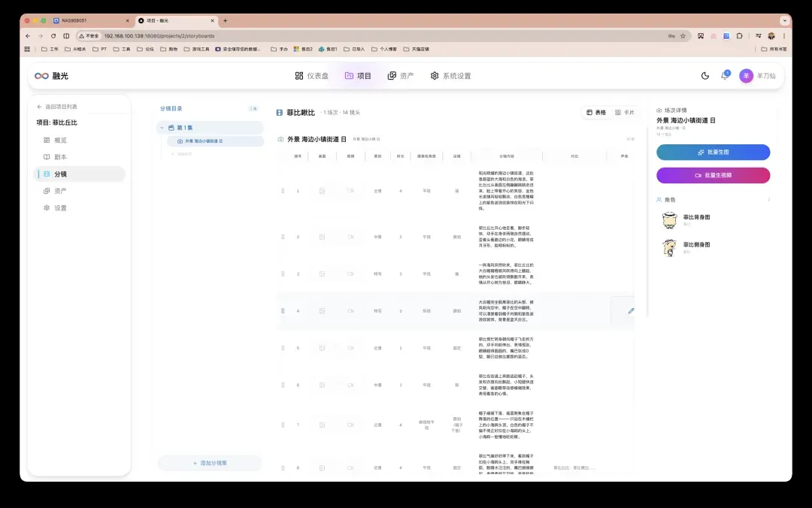This screenshot has height=508, width=812.
Task: Select the 菲比背身图 character thumbnail
Action: pyautogui.click(x=670, y=220)
